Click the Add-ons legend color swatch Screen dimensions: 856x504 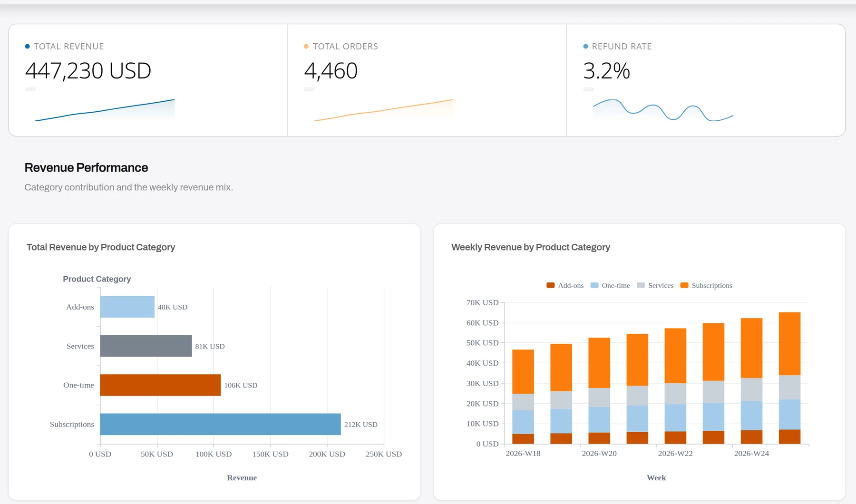(551, 285)
